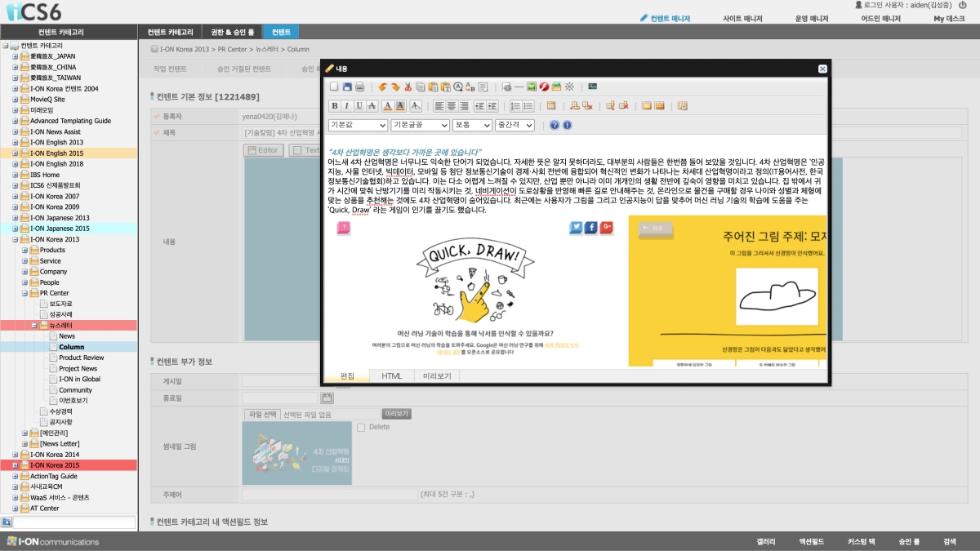Screen dimensions: 980x551
Task: Open 검색 from the bottom bar
Action: (x=949, y=542)
